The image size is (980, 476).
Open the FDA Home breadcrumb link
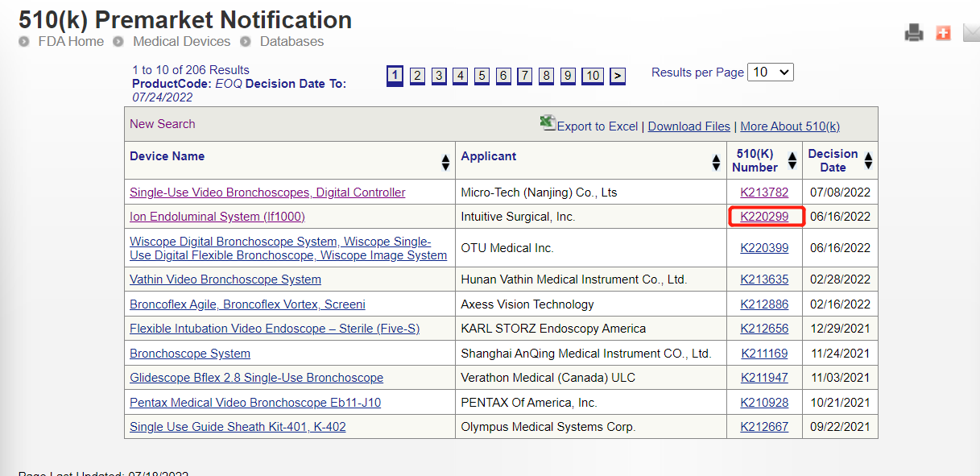[x=71, y=41]
